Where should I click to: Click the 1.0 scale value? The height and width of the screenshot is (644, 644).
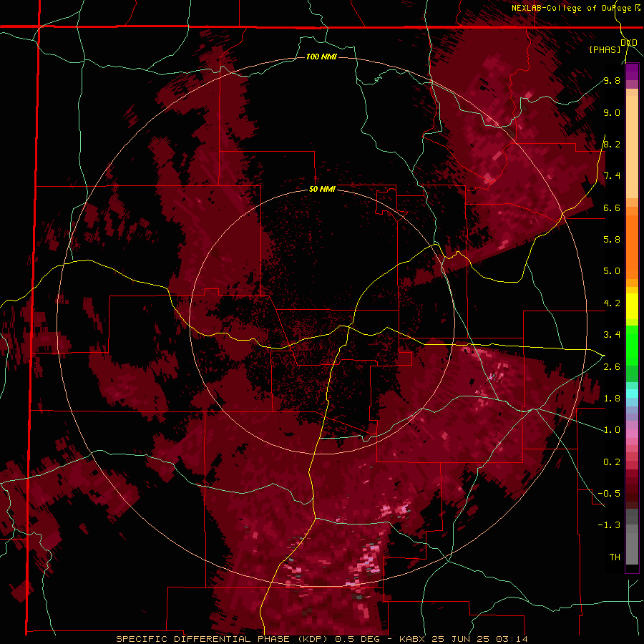tap(612, 430)
